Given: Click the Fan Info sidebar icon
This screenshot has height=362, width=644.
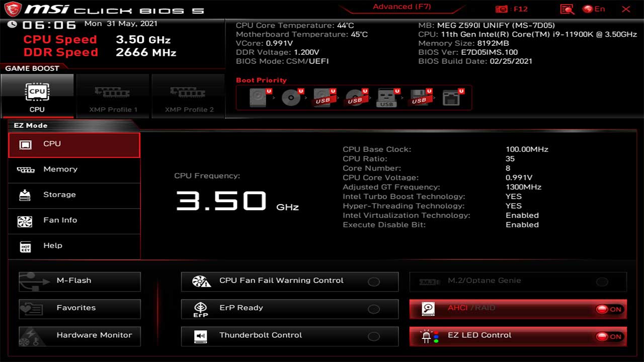Looking at the screenshot, I should [25, 221].
